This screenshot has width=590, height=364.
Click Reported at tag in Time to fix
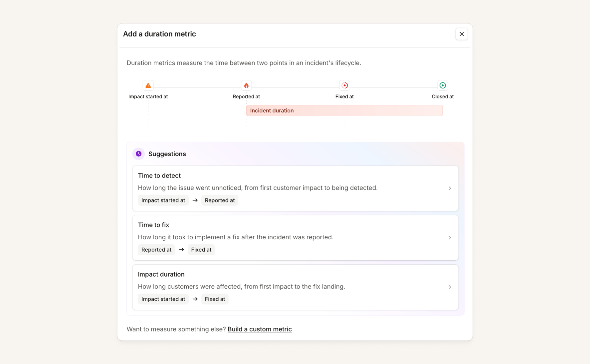[156, 250]
